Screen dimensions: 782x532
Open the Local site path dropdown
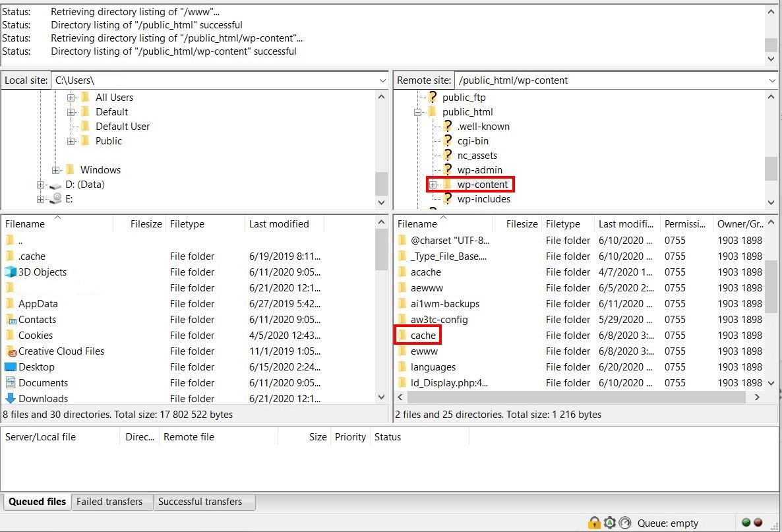coord(382,80)
